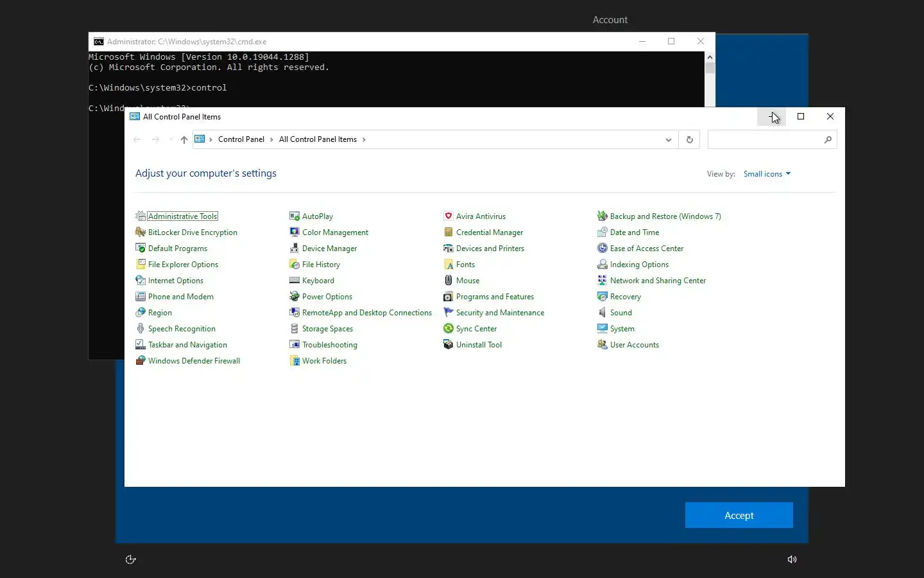Open the Ease of Access Center link
The width and height of the screenshot is (924, 578).
pos(647,249)
